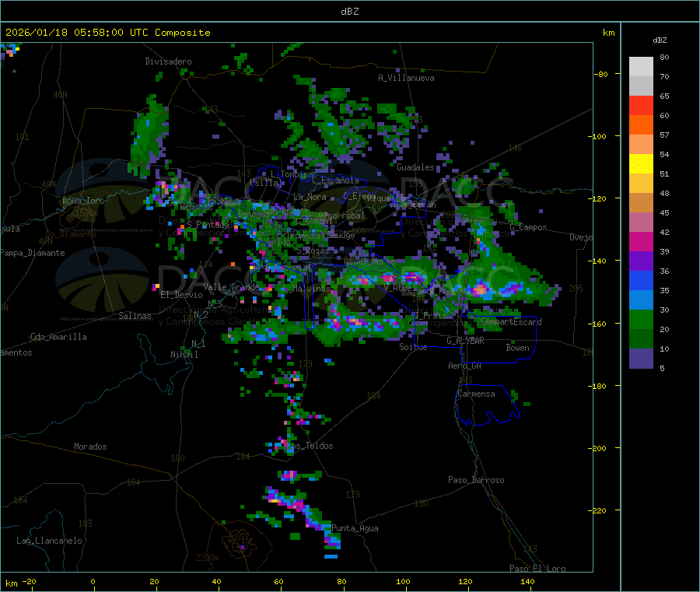Click the Valle_Grande place label

pos(231,287)
